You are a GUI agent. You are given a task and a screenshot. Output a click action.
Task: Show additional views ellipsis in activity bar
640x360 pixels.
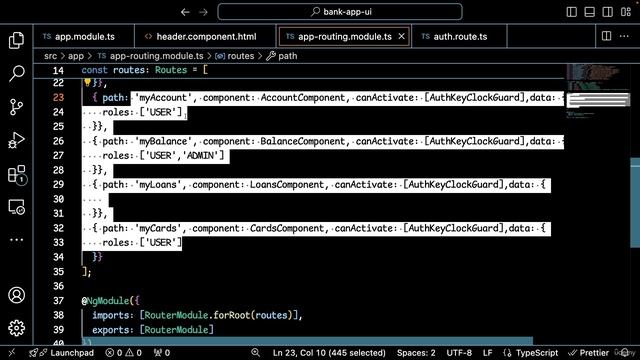(x=16, y=240)
